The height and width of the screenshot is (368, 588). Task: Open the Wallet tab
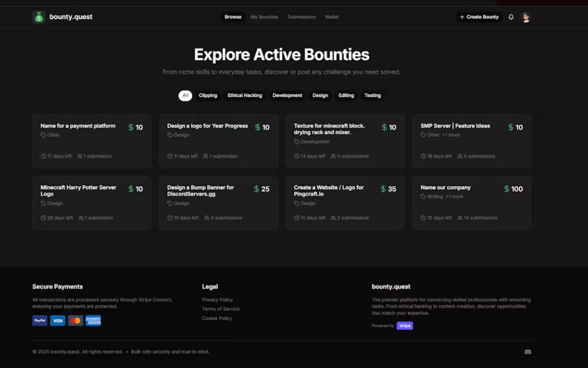pos(332,17)
